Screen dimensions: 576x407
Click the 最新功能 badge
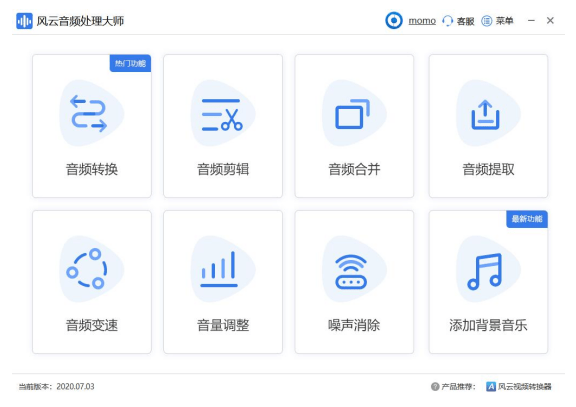(527, 219)
